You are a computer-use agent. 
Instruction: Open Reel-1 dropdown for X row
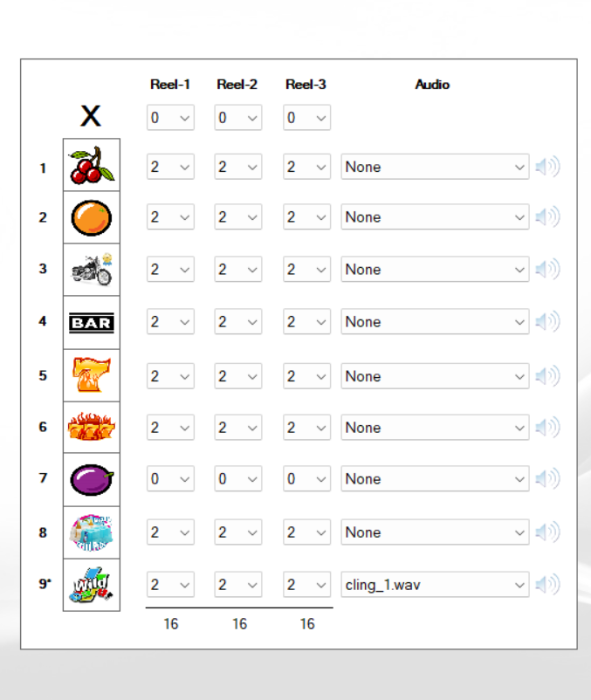point(170,118)
